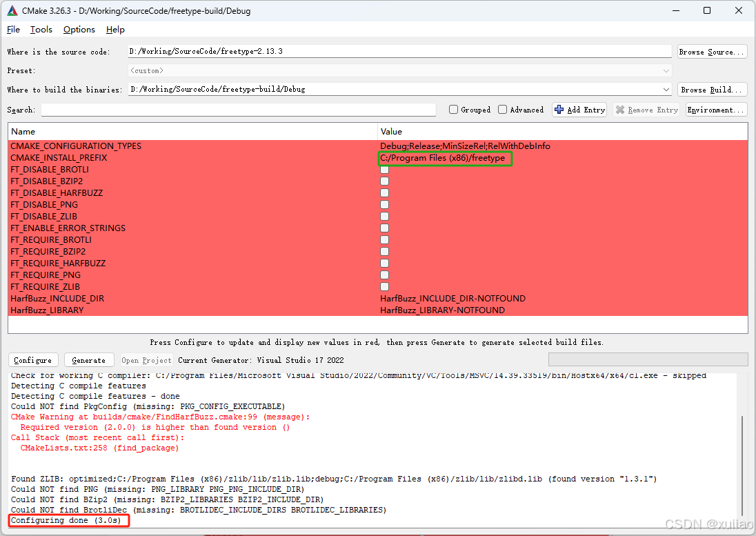Image resolution: width=756 pixels, height=536 pixels.
Task: Click the progress bar beside Current Generator
Action: coord(648,359)
